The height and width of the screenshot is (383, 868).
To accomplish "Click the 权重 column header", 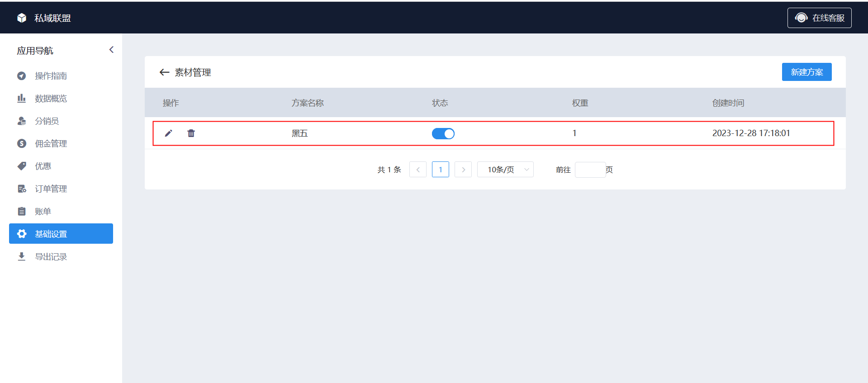I will click(580, 103).
